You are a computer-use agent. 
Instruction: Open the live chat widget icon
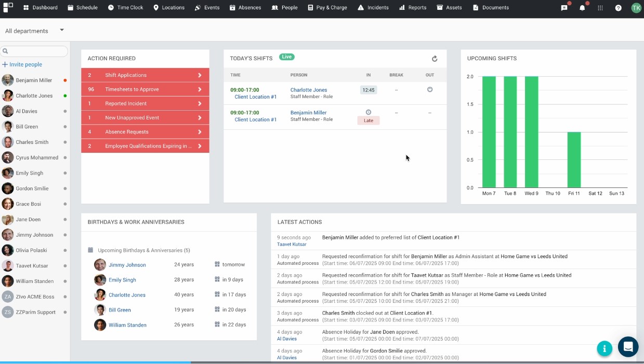click(x=628, y=347)
